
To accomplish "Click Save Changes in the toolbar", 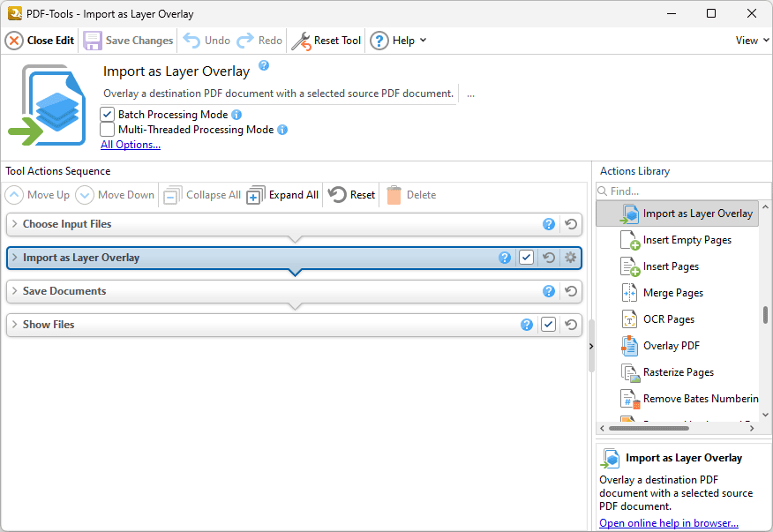I will 128,41.
